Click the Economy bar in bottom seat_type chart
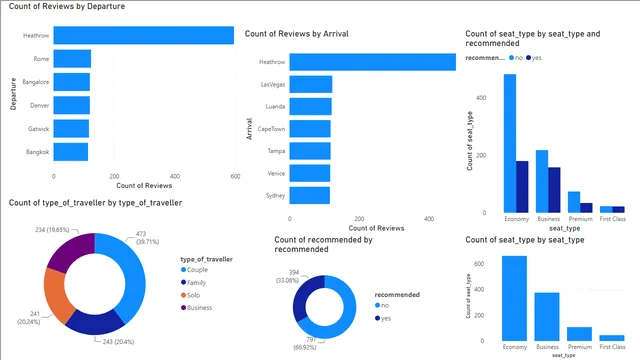This screenshot has height=360, width=640. 514,298
